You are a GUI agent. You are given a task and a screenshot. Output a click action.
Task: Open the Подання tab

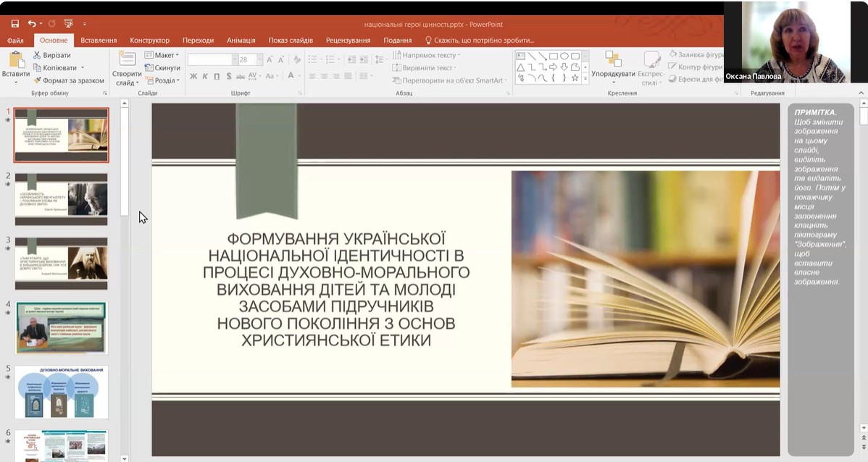coord(398,41)
